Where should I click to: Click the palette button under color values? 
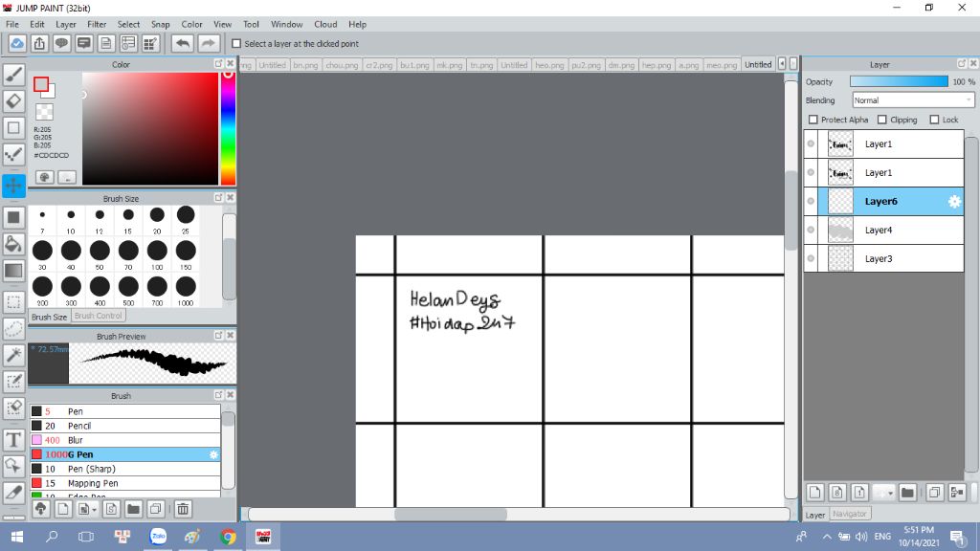click(x=44, y=177)
